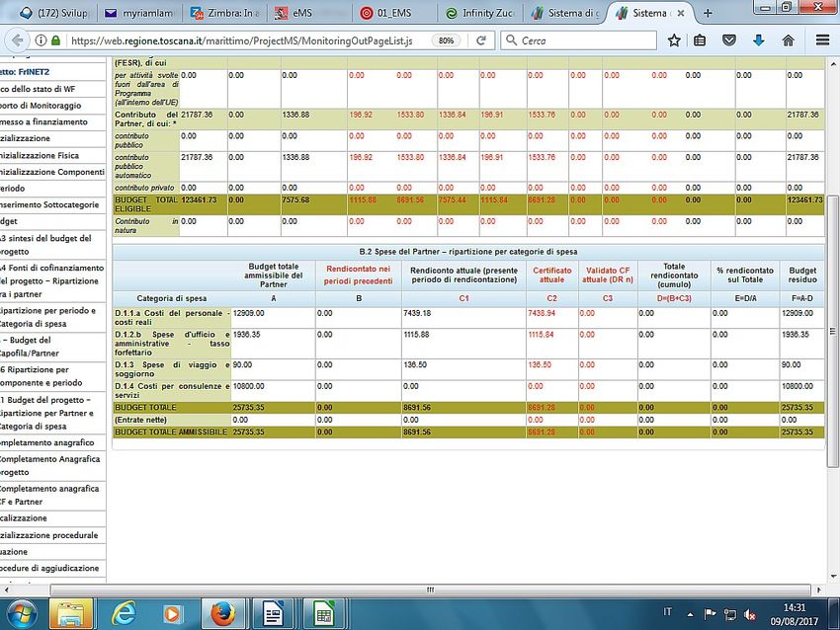The height and width of the screenshot is (630, 840).
Task: Open the Firefox downloads arrow
Action: point(758,40)
